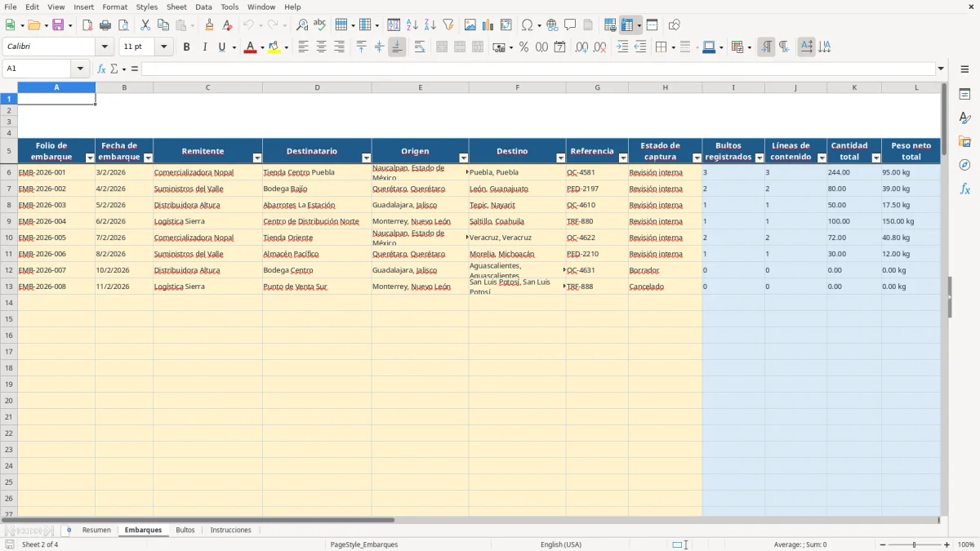Format cell as percent
The width and height of the screenshot is (980, 551).
[x=523, y=47]
